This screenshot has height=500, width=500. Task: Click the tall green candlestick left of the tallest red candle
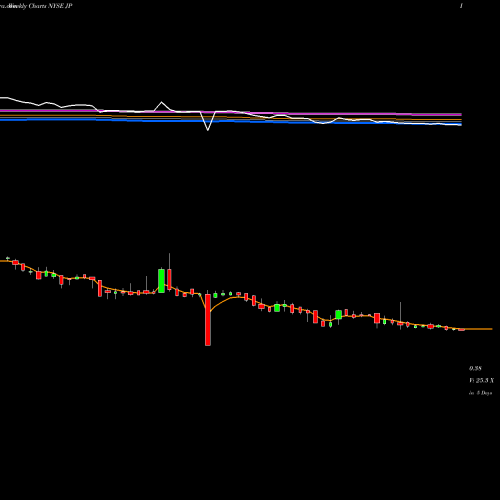pos(161,281)
